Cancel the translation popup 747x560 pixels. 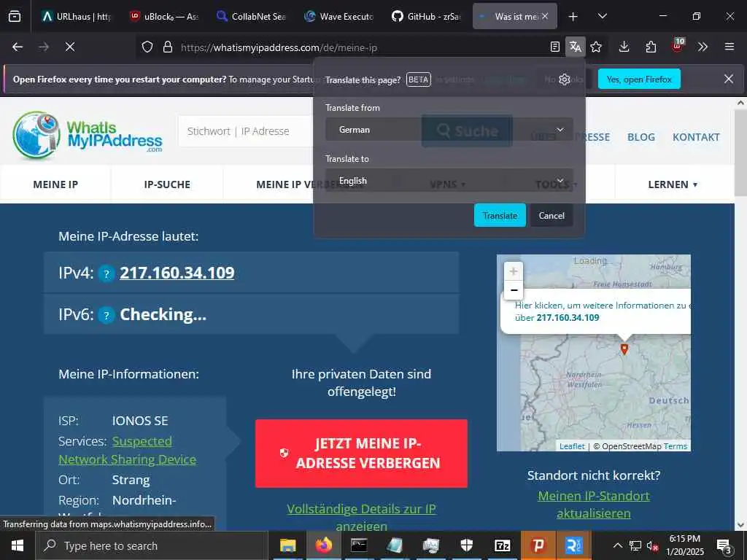click(x=551, y=215)
